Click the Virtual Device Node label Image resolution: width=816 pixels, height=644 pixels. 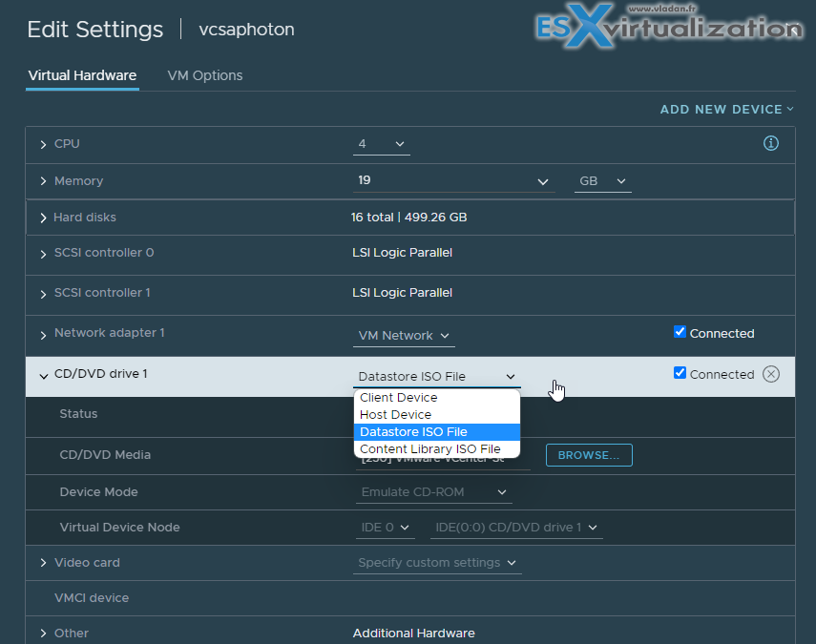[119, 528]
